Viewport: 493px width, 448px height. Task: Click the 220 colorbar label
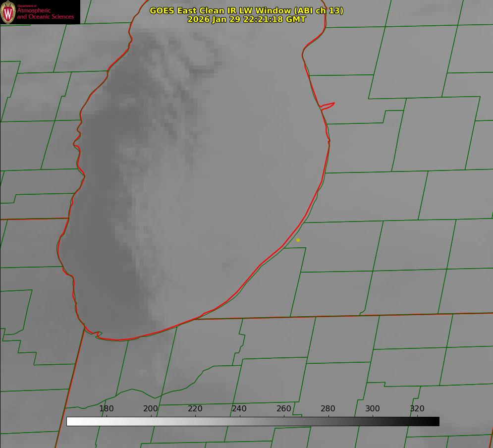(x=195, y=408)
